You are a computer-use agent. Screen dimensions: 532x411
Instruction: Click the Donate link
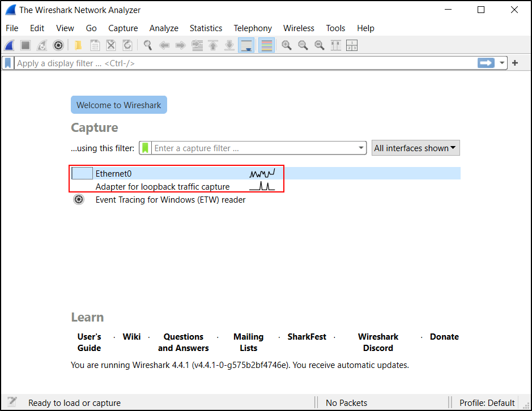444,336
